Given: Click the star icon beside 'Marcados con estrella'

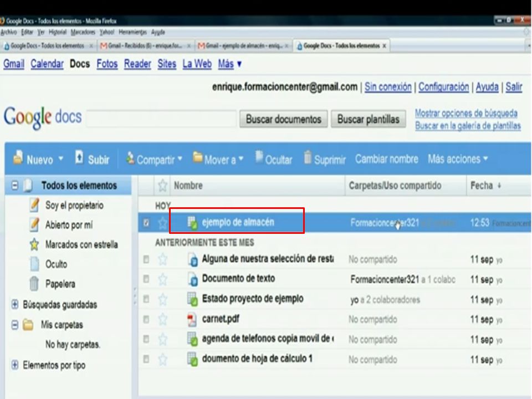Looking at the screenshot, I should point(34,244).
